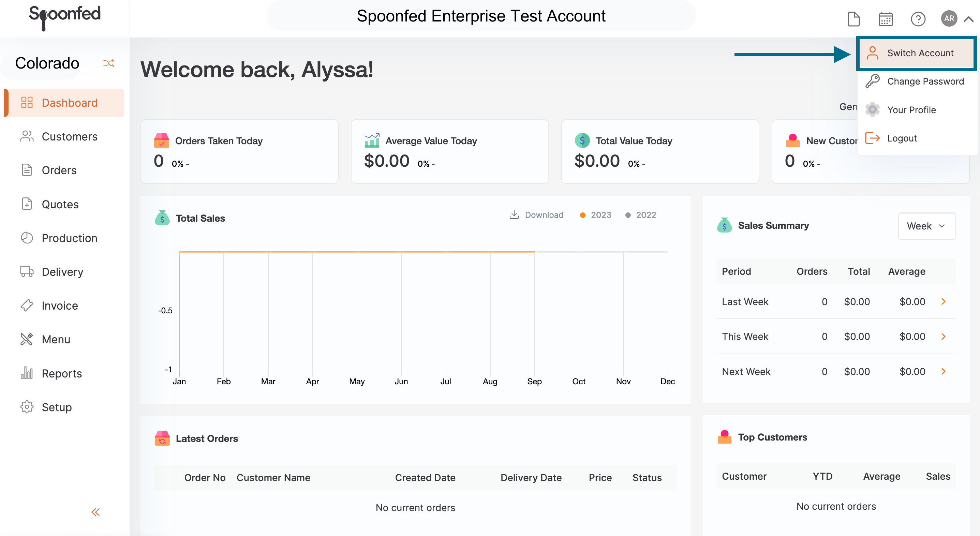980x536 pixels.
Task: Click the Your Profile gear icon
Action: coord(872,109)
